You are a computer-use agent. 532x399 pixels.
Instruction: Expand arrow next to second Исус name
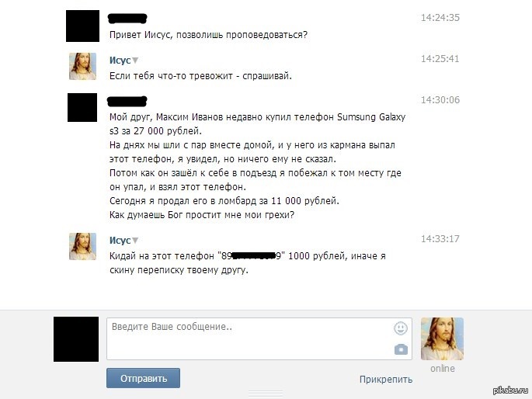point(135,241)
